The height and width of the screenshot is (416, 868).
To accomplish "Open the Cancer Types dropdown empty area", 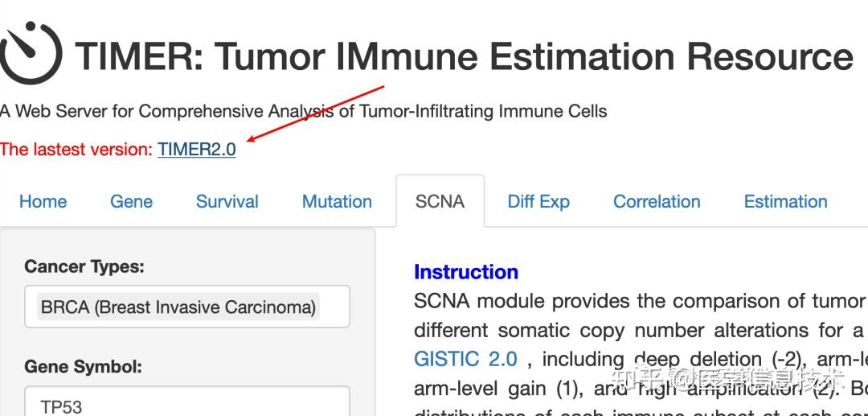I will point(334,307).
